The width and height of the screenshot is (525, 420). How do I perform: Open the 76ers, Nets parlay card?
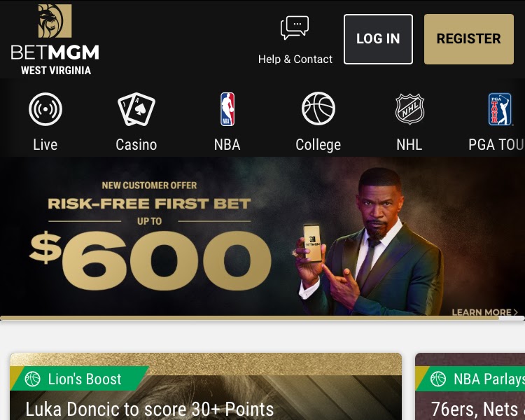(470, 386)
